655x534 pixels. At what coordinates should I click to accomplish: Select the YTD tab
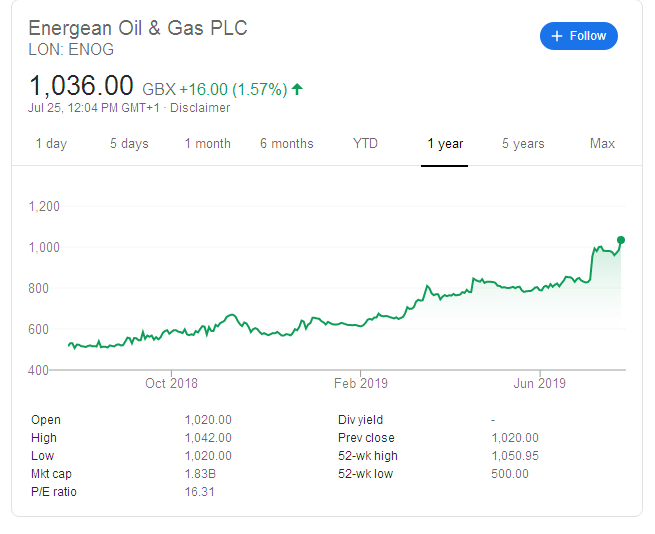tap(365, 144)
